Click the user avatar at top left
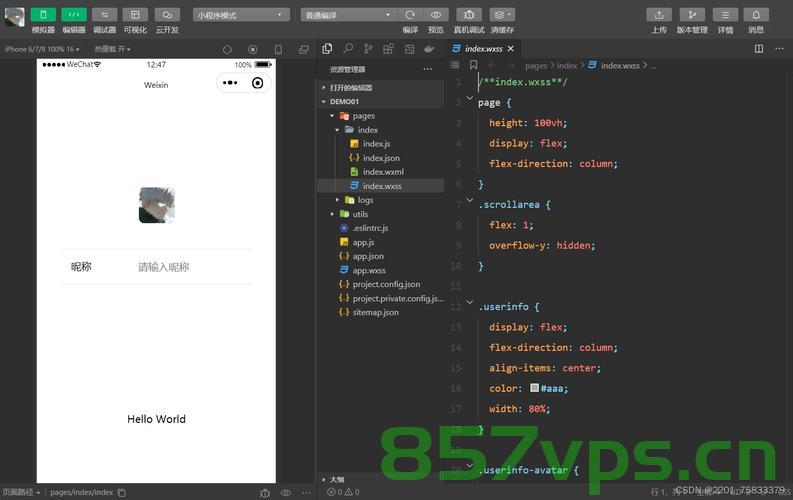 [15, 17]
